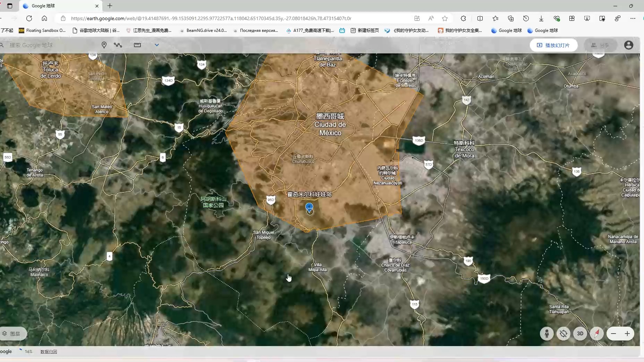Open the browser apps grid icon
The image size is (644, 362).
pos(572,18)
